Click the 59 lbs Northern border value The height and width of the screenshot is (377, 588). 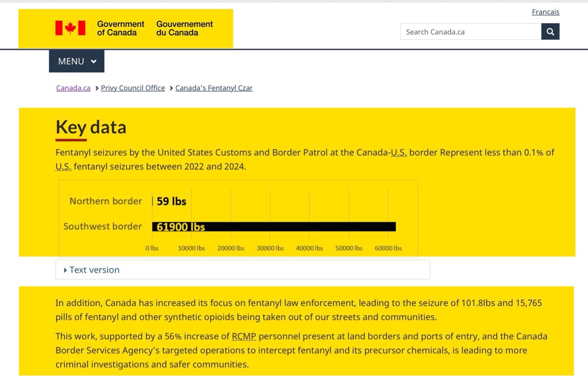point(171,201)
